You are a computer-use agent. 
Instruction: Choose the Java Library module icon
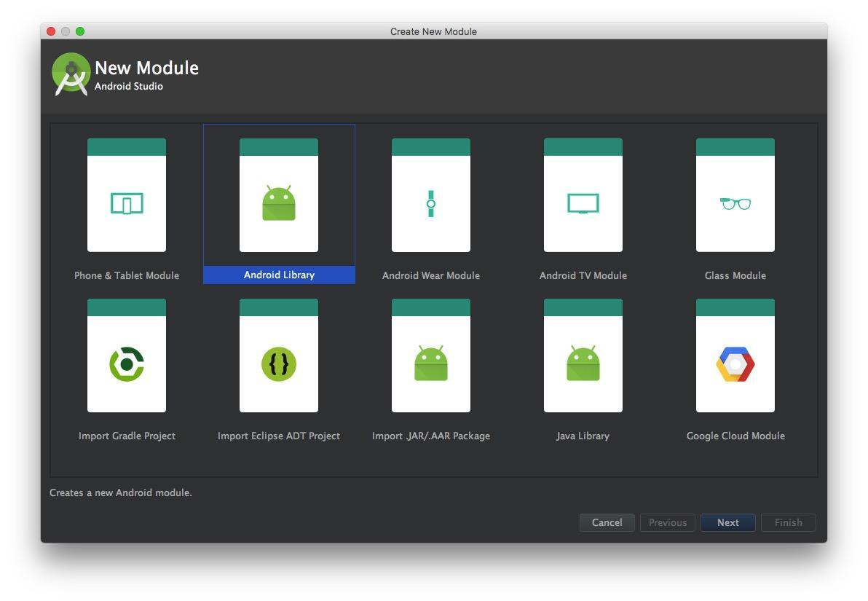click(x=583, y=356)
